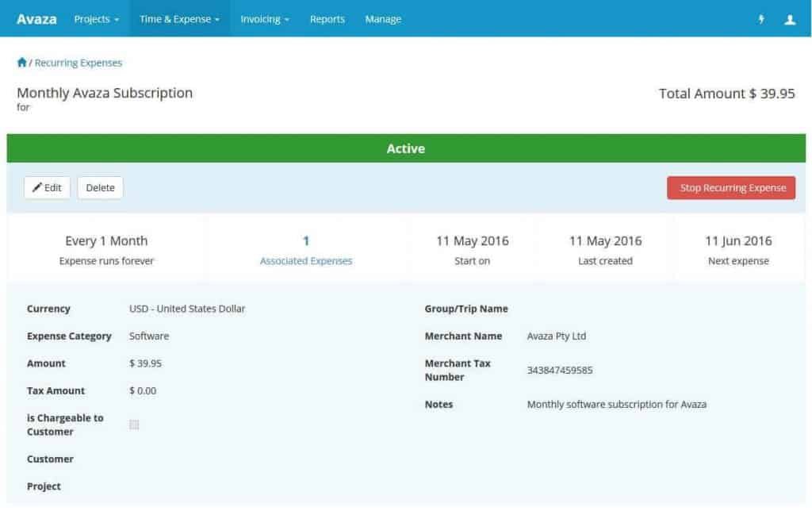Image resolution: width=812 pixels, height=511 pixels.
Task: Open the Projects dropdown menu
Action: click(x=96, y=19)
